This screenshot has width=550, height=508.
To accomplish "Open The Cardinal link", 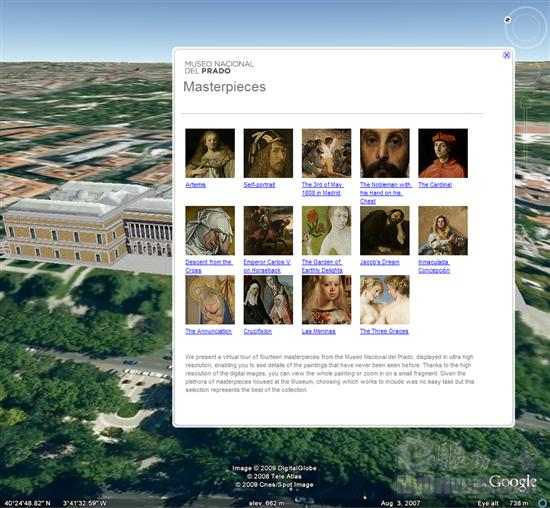I will coord(435,185).
